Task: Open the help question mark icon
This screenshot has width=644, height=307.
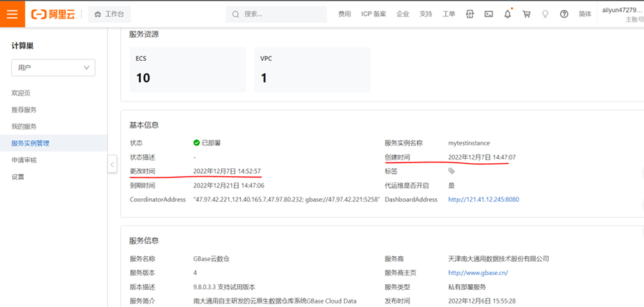Action: click(564, 14)
